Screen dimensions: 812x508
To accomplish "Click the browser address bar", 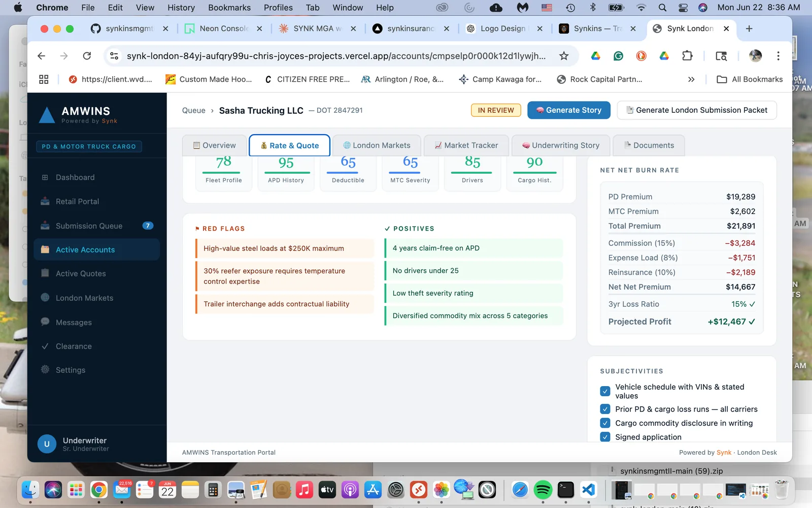I will coord(336,56).
